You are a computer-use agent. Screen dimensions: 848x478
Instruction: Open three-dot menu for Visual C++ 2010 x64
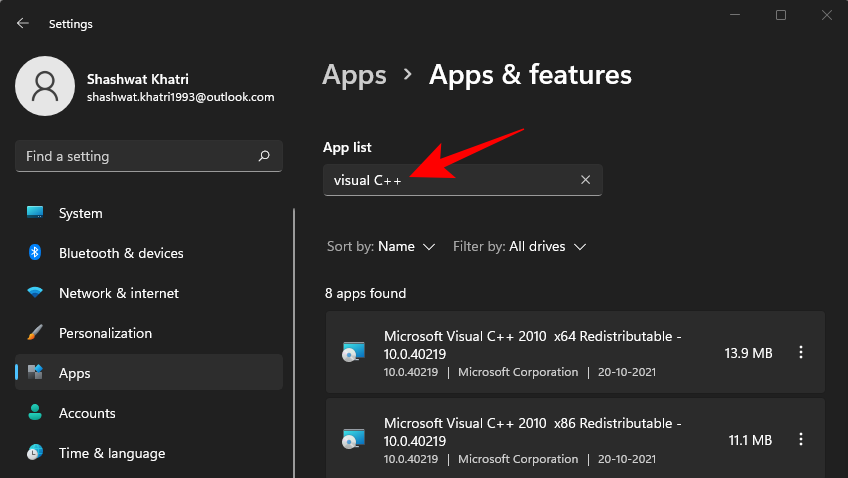(x=800, y=353)
